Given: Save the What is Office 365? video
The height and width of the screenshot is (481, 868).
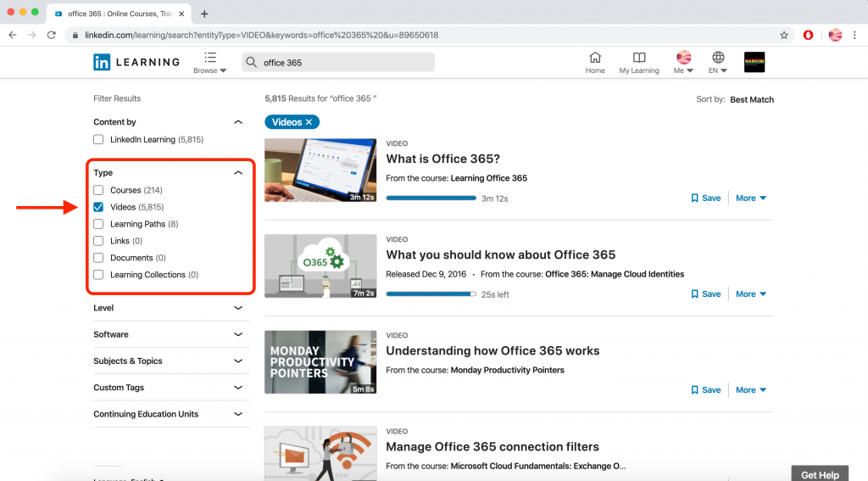Looking at the screenshot, I should (706, 199).
